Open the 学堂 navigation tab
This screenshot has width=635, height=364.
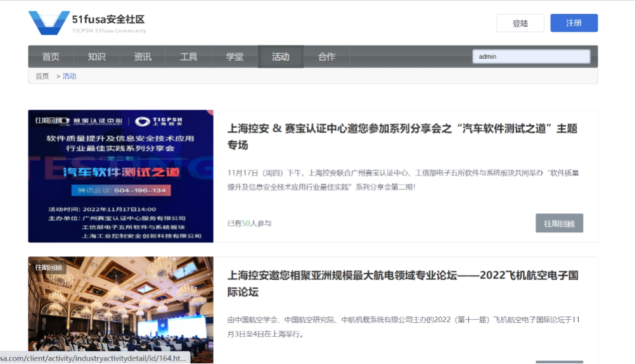pyautogui.click(x=235, y=56)
